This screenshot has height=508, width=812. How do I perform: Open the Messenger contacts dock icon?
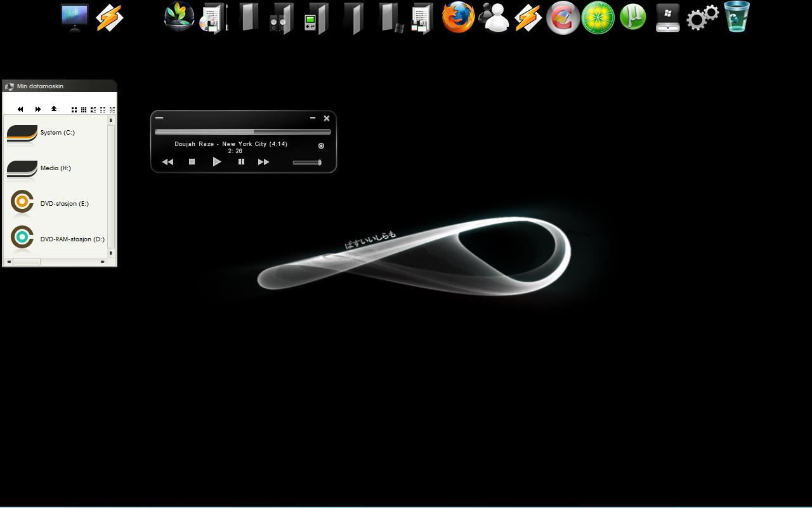pyautogui.click(x=494, y=18)
